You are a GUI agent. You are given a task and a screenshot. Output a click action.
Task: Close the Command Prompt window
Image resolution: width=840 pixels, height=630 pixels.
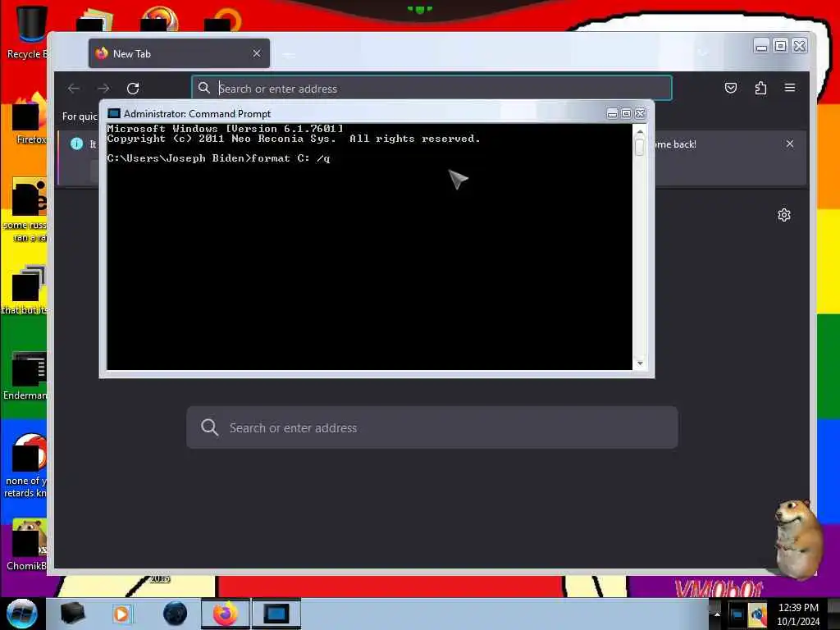click(x=640, y=113)
